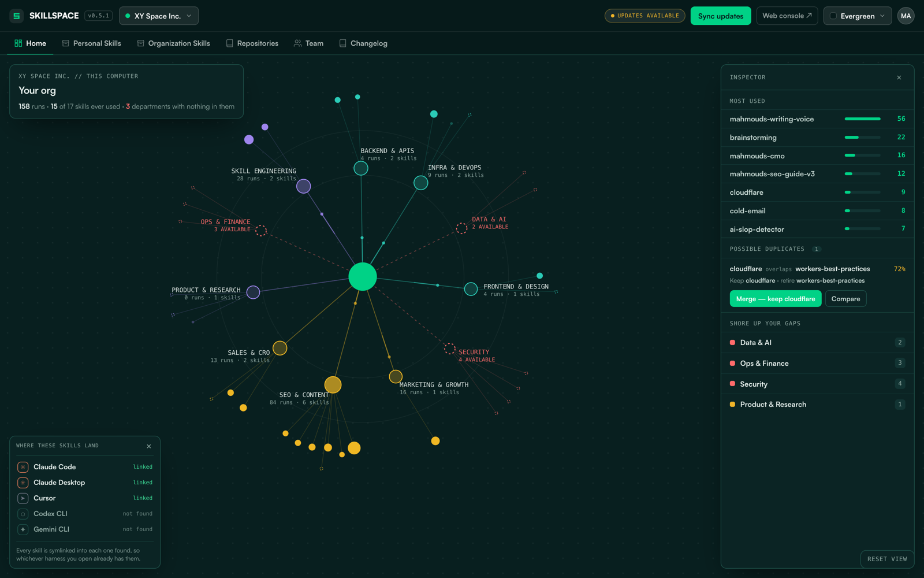Screen dimensions: 924x578
Task: Click the brainstorming usage bar
Action: pos(862,138)
